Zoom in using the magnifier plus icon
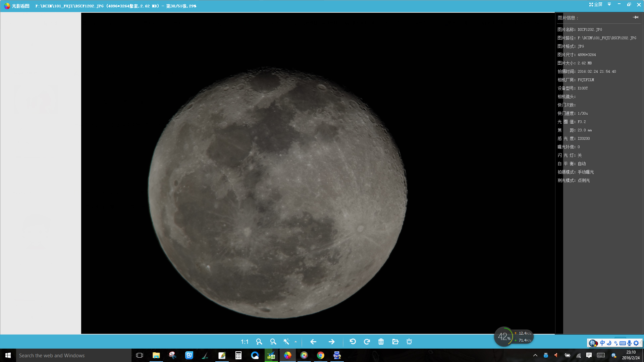 259,342
